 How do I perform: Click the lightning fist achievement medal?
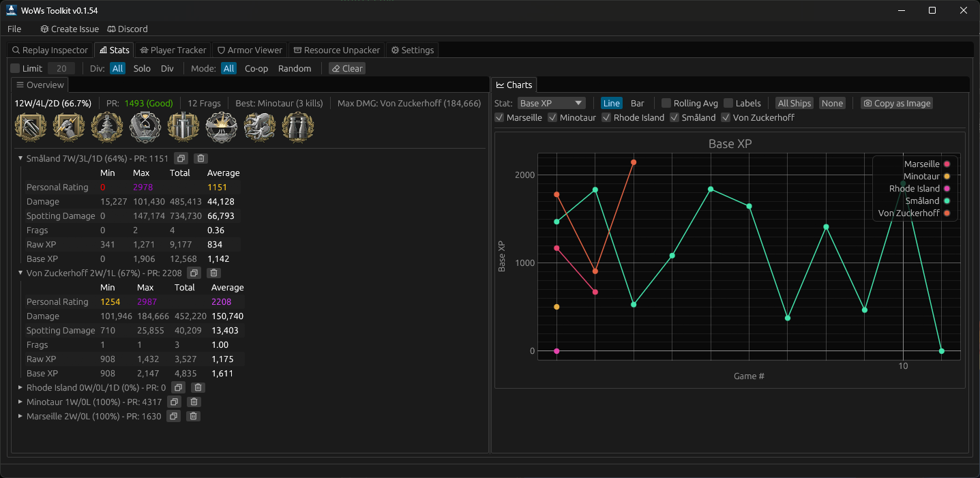tap(69, 127)
